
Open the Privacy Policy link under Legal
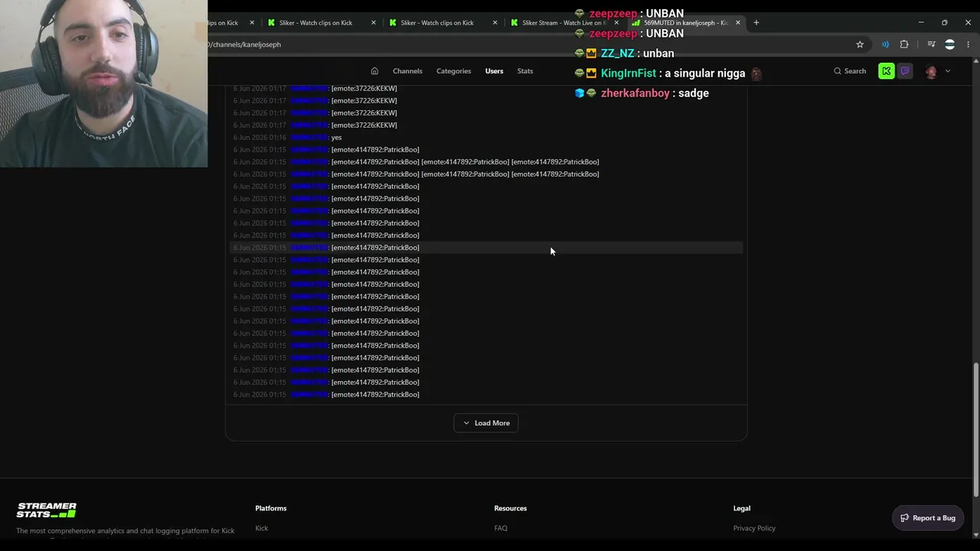754,528
